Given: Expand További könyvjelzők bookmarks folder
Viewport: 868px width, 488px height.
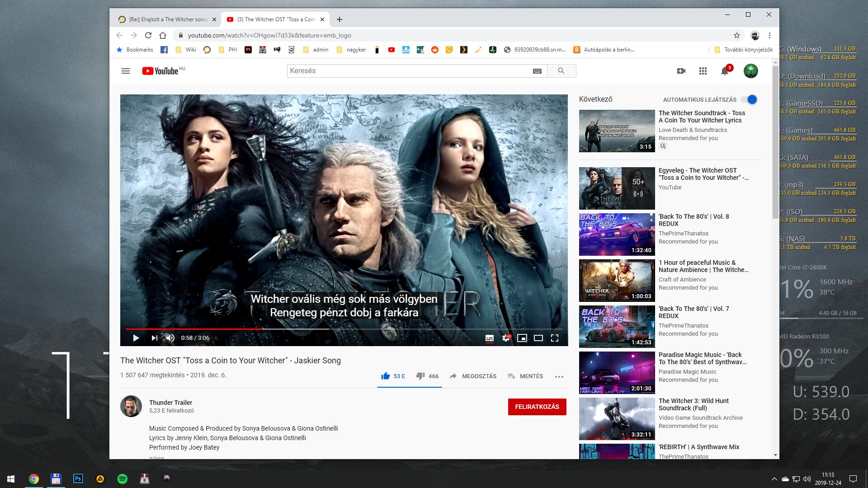Looking at the screenshot, I should [743, 50].
